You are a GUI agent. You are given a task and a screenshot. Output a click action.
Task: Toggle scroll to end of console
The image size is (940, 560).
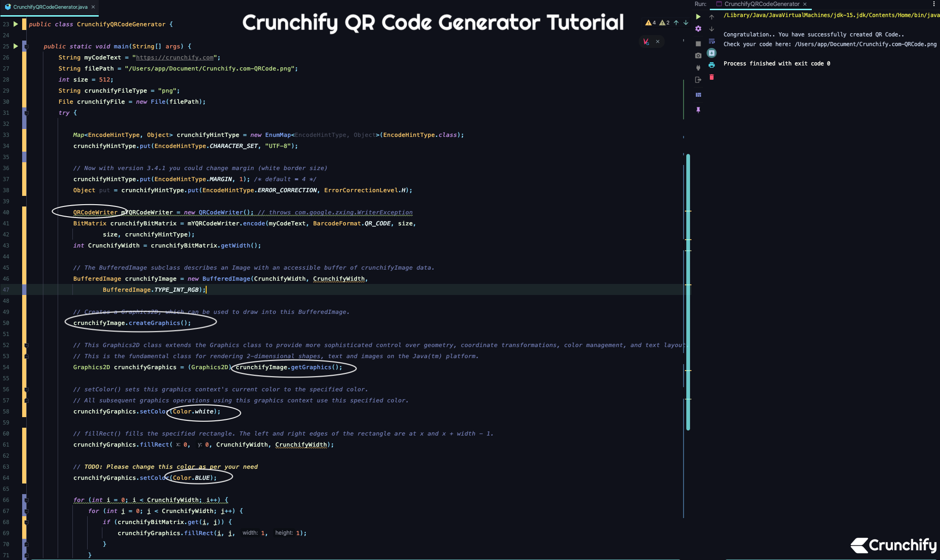(712, 53)
